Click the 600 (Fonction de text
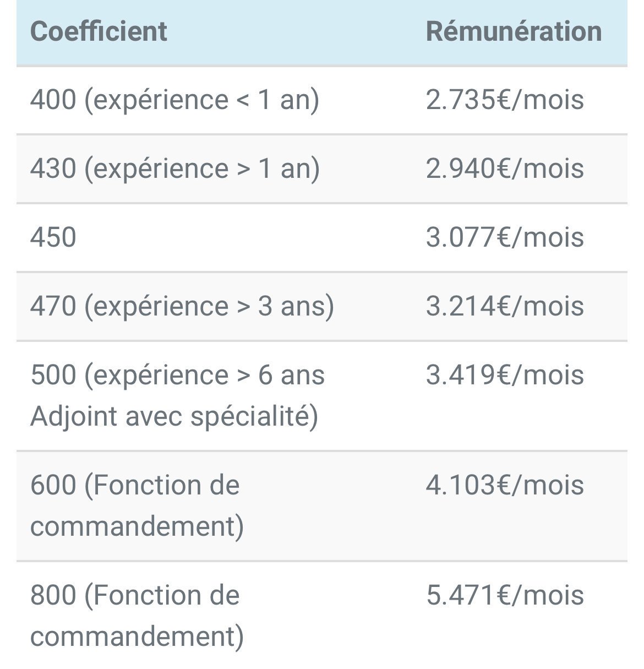The image size is (644, 669). click(135, 485)
